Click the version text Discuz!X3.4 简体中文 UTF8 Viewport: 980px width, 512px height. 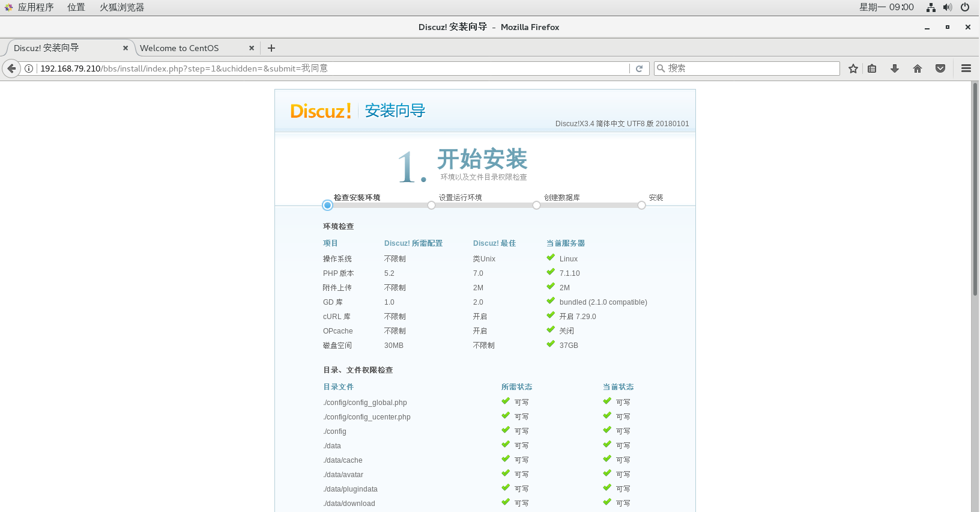pyautogui.click(x=622, y=124)
